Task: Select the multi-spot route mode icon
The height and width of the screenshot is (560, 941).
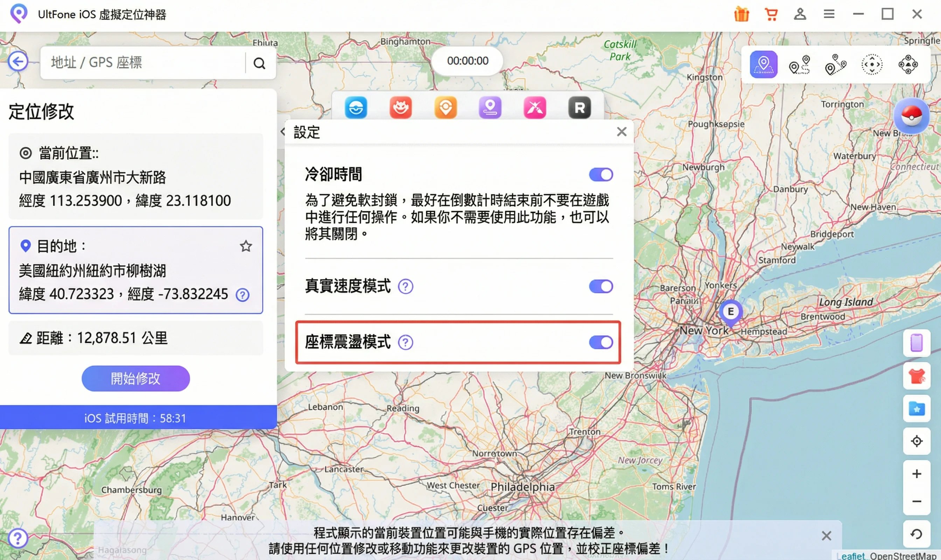Action: (836, 64)
